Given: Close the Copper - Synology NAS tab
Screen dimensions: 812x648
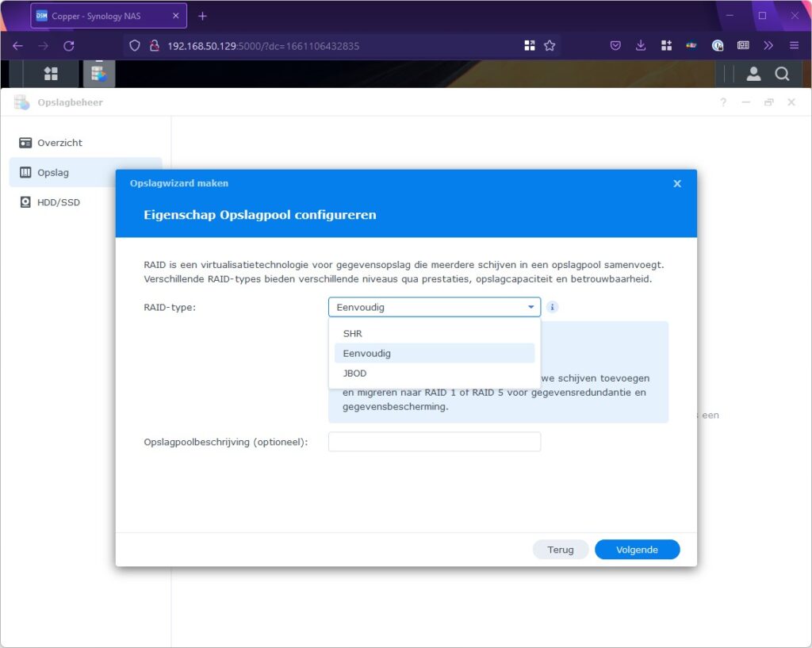Looking at the screenshot, I should [175, 16].
